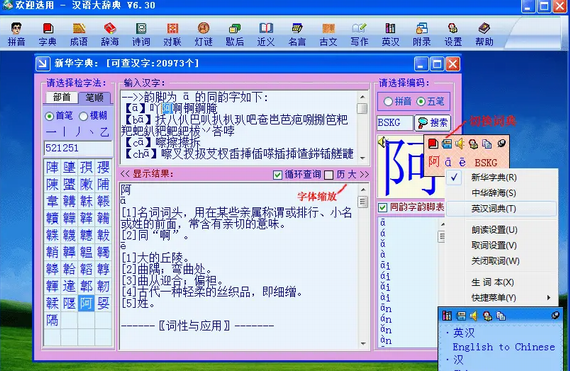The image size is (570, 371).
Task: Choose 中华辞海(S) in context menu
Action: click(x=501, y=193)
